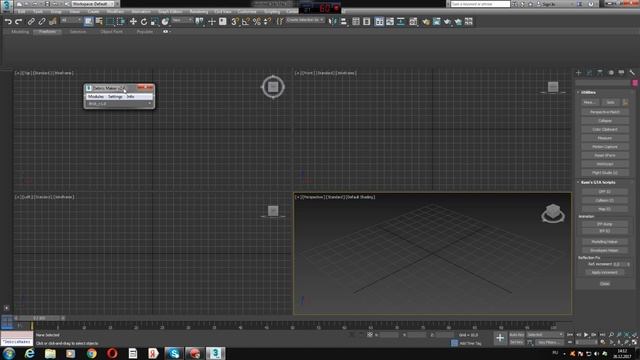Toggle the Window/Crossing selection icon

pyautogui.click(x=121, y=22)
